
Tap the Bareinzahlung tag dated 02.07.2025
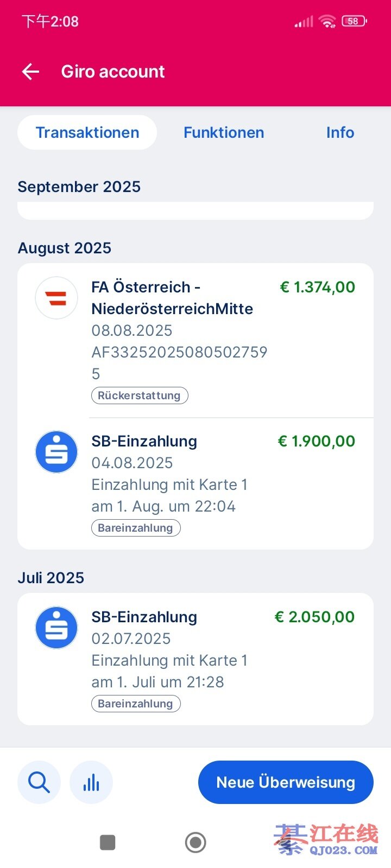(136, 704)
